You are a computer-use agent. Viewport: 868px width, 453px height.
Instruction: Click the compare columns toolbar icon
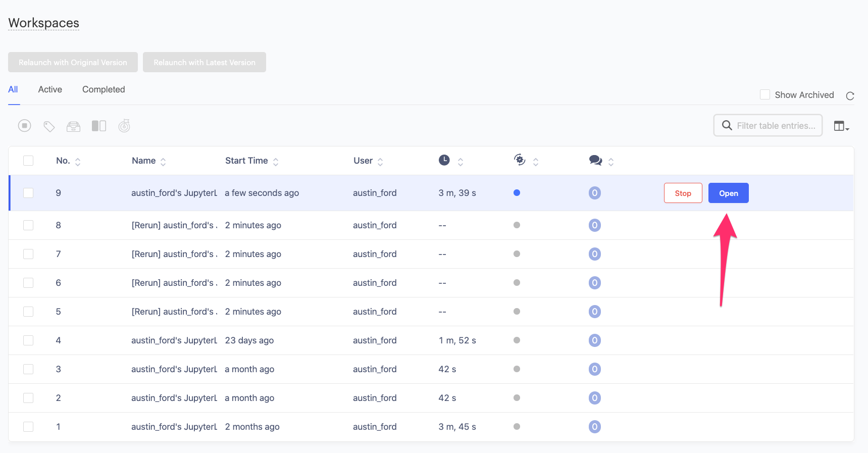click(x=99, y=126)
